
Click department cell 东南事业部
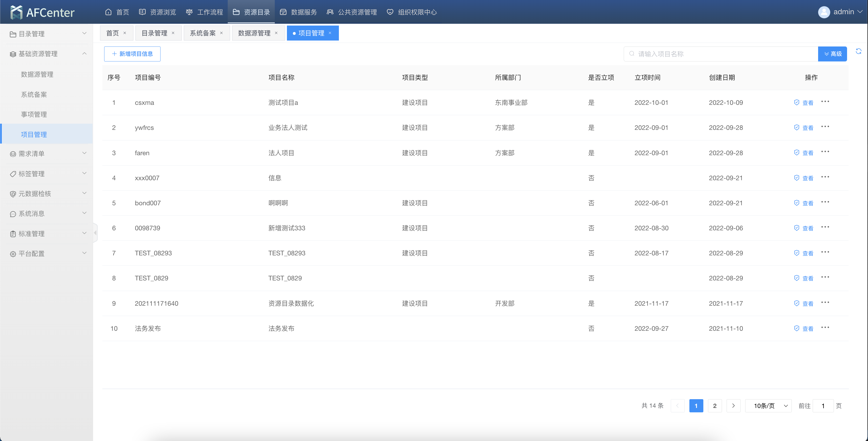[x=511, y=103]
